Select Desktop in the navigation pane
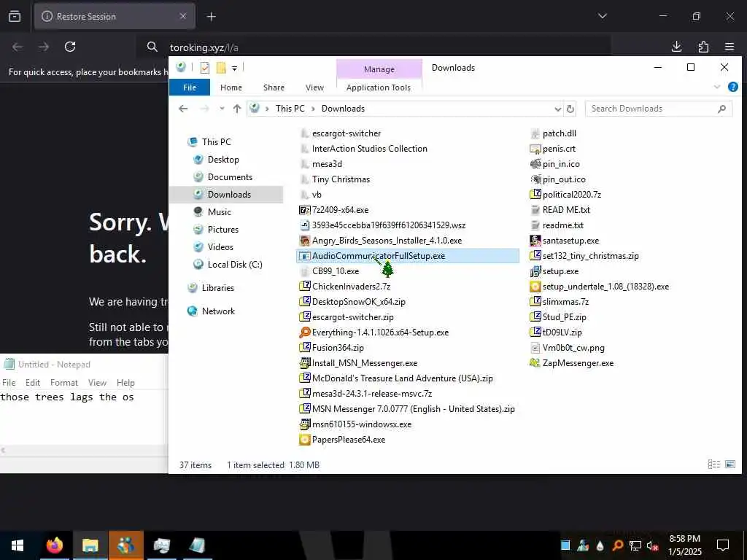 click(223, 160)
